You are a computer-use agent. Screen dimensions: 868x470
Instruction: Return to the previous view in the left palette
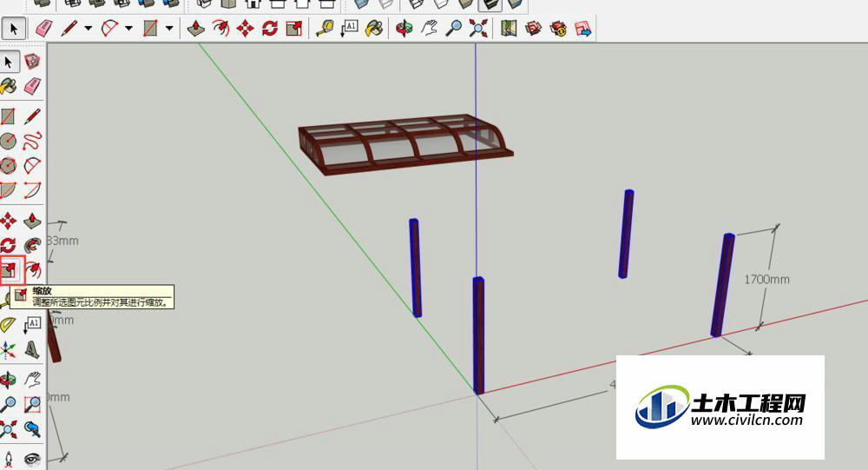(x=33, y=429)
